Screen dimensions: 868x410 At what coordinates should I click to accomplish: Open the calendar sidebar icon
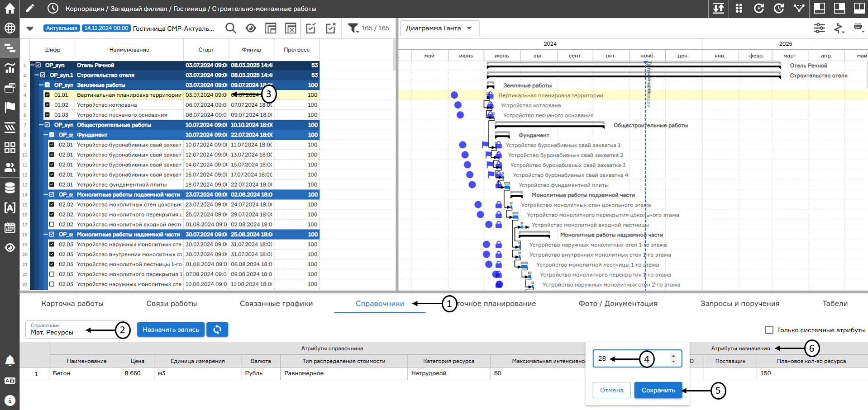pyautogui.click(x=10, y=227)
